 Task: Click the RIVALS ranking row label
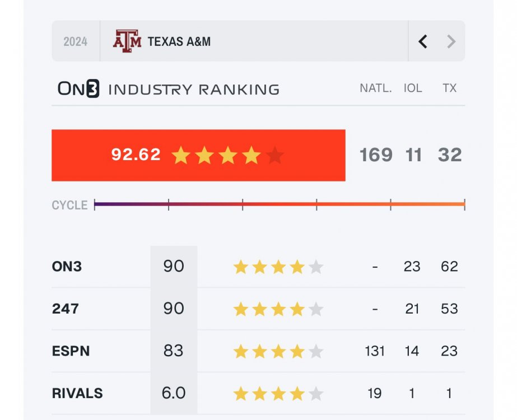[x=77, y=394]
